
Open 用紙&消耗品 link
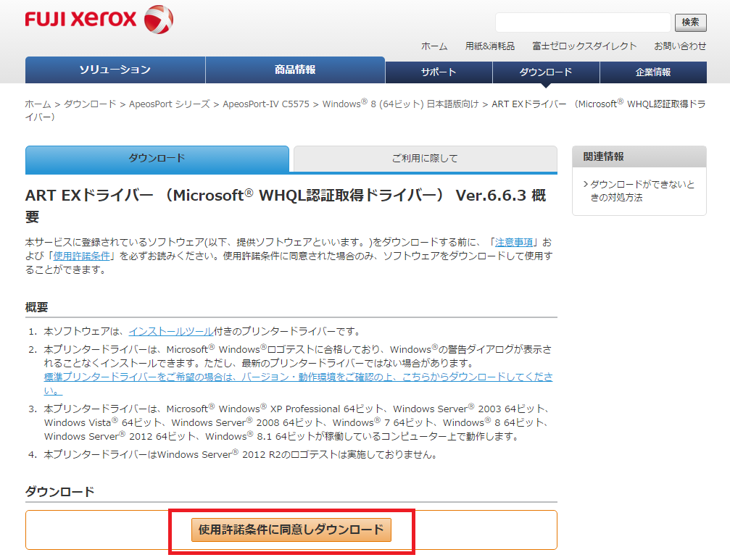(x=490, y=46)
